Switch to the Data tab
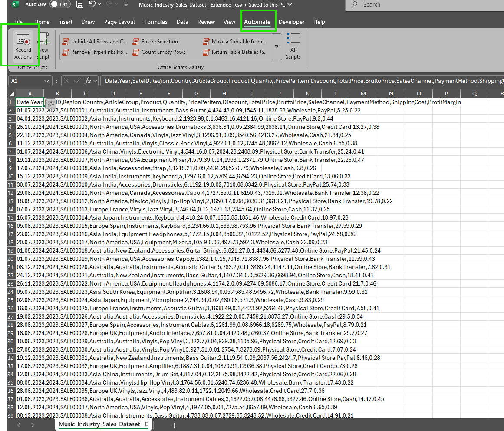The image size is (504, 431). [x=182, y=22]
